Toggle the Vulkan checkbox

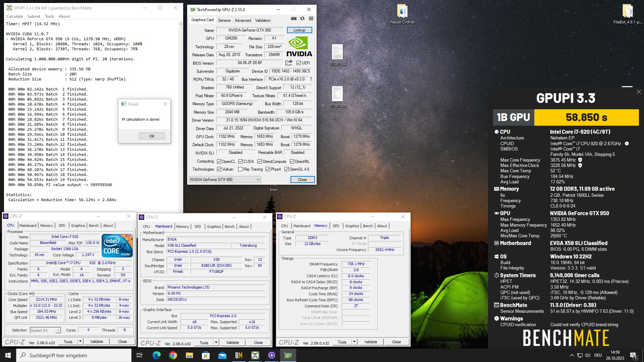[x=219, y=169]
